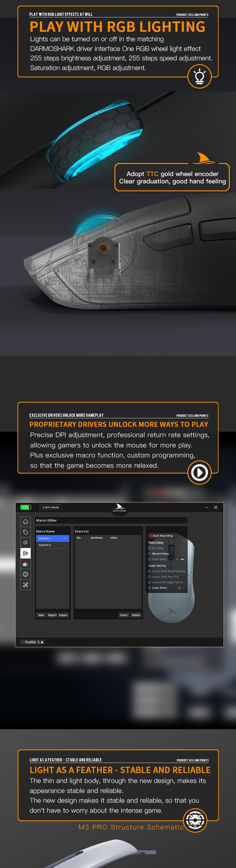The height and width of the screenshot is (868, 236).
Task: Open the gear settings sidebar icon
Action: coord(25,574)
